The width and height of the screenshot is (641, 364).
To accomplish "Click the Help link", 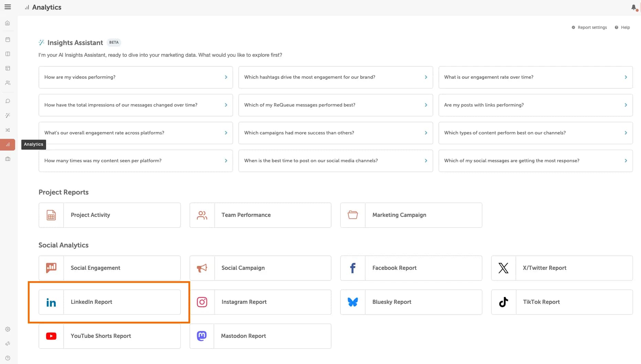I will (x=622, y=27).
